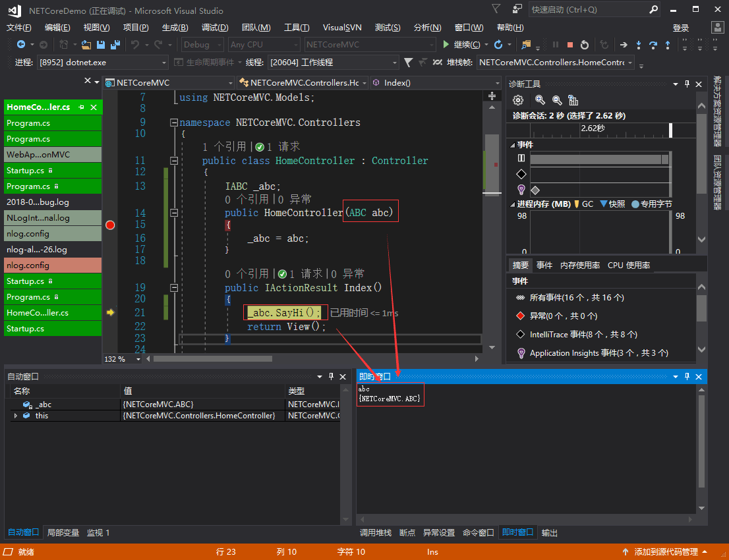Screen dimensions: 729x560
Task: Open the stack frame (堆栈帧) dropdown
Action: tap(555, 63)
